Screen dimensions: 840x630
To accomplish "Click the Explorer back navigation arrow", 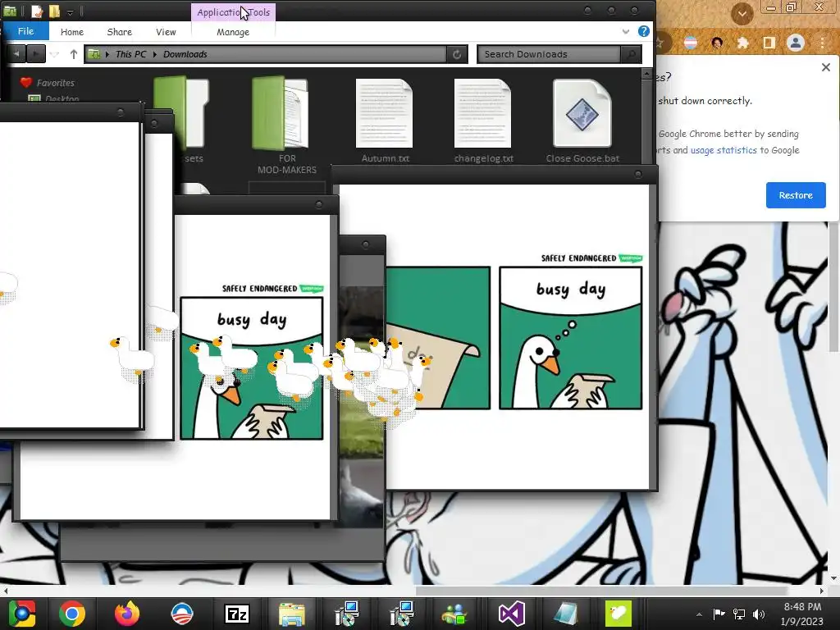I will pyautogui.click(x=16, y=54).
